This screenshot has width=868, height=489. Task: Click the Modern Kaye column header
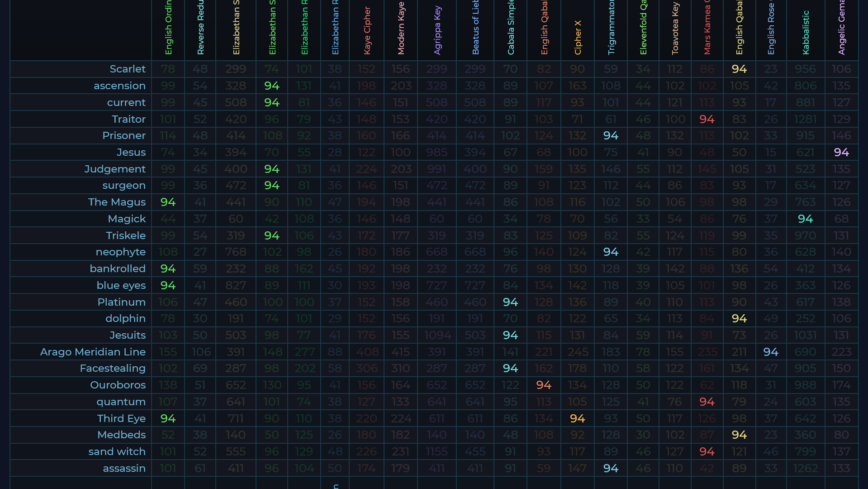click(x=401, y=28)
